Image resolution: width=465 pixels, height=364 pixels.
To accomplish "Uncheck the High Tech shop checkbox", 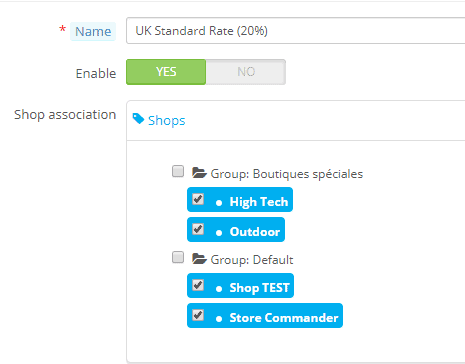I will coord(198,199).
